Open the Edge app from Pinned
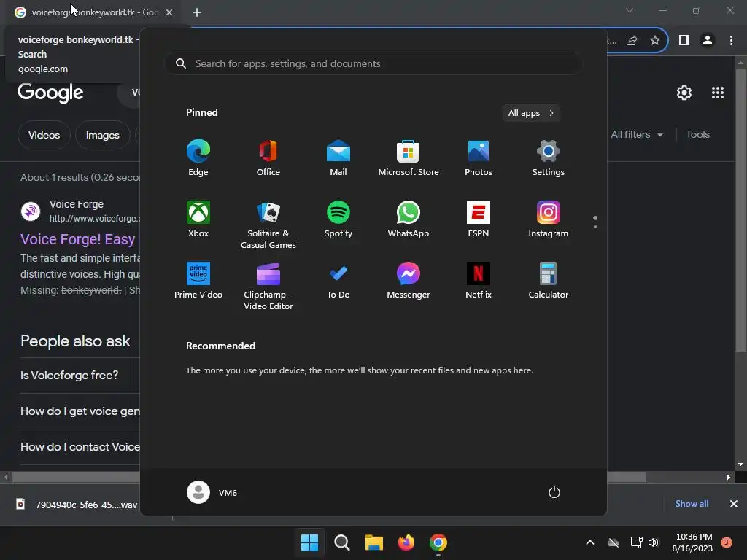747x560 pixels. tap(198, 158)
